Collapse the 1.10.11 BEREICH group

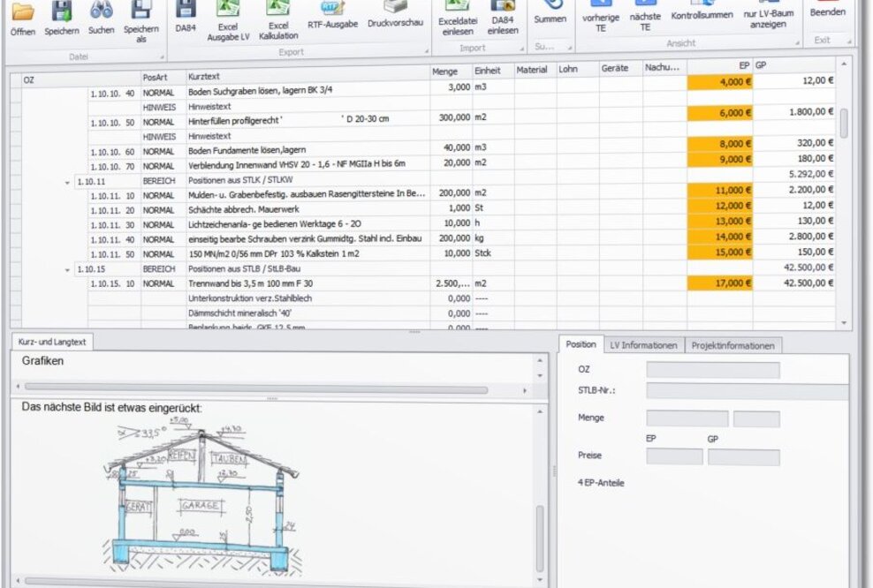coord(69,181)
